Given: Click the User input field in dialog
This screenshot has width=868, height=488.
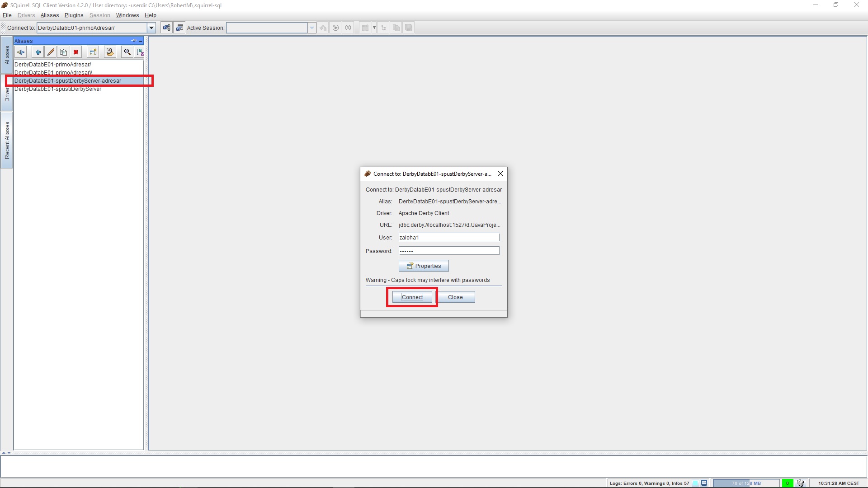Looking at the screenshot, I should coord(449,237).
